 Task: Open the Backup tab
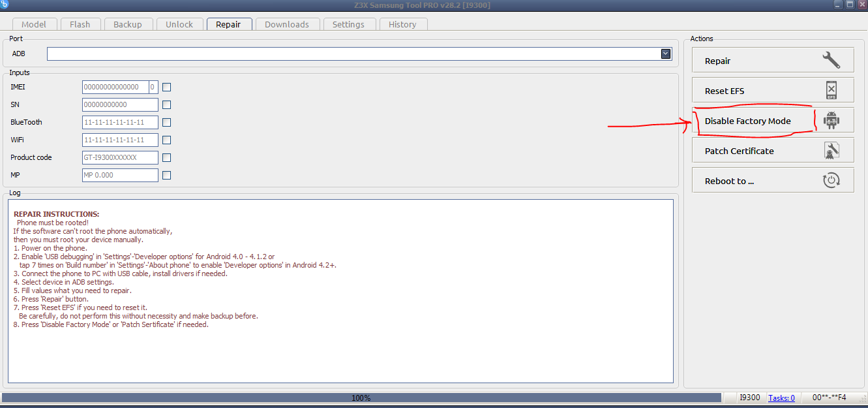(x=128, y=24)
